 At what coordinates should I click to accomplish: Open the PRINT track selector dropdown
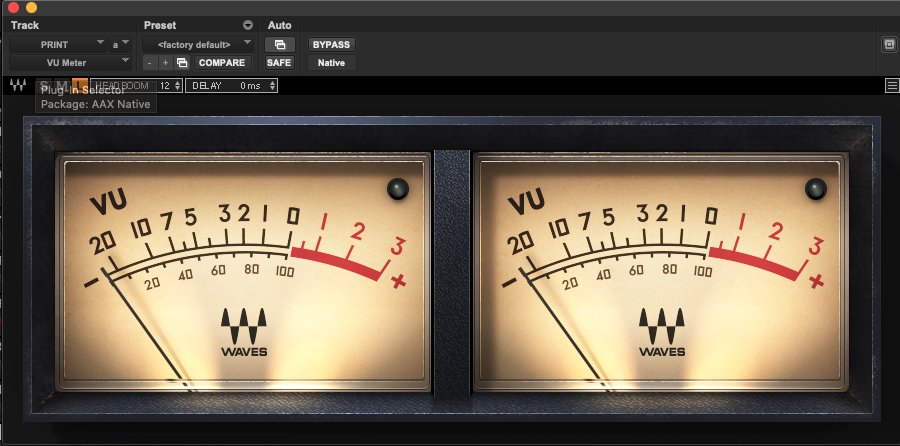coord(58,45)
